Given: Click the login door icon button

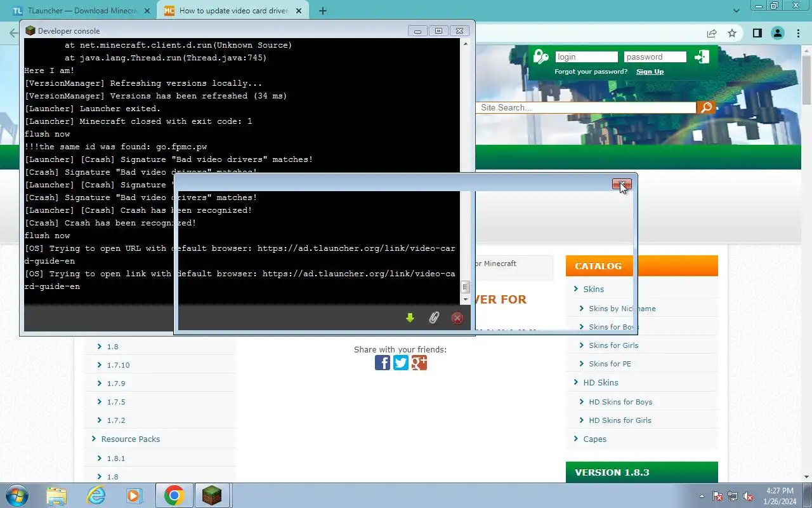Looking at the screenshot, I should (702, 57).
